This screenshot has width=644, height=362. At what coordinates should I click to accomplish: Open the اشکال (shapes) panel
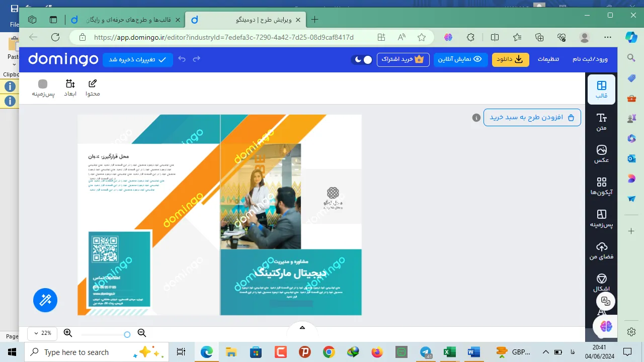[601, 283]
